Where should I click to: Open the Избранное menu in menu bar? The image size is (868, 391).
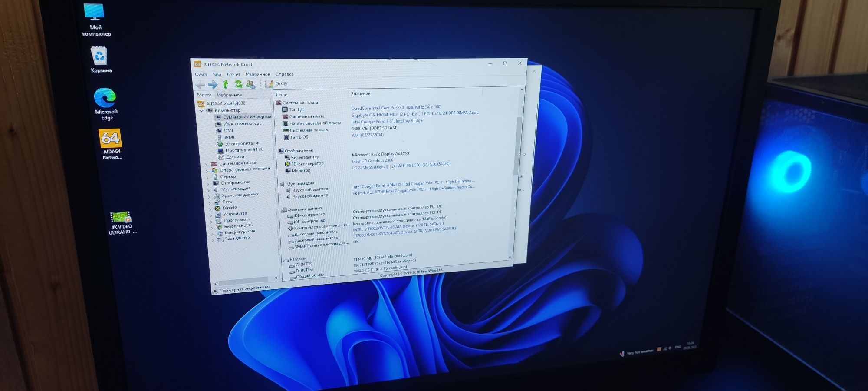coord(258,74)
